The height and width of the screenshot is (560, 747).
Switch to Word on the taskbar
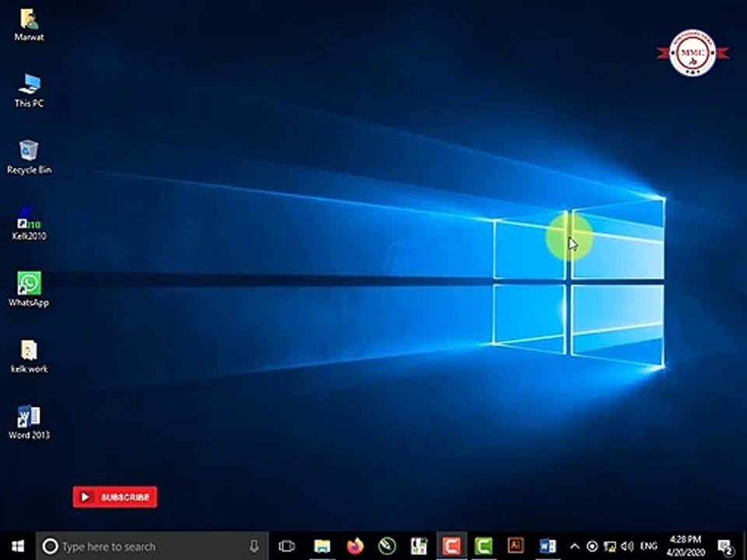click(547, 546)
